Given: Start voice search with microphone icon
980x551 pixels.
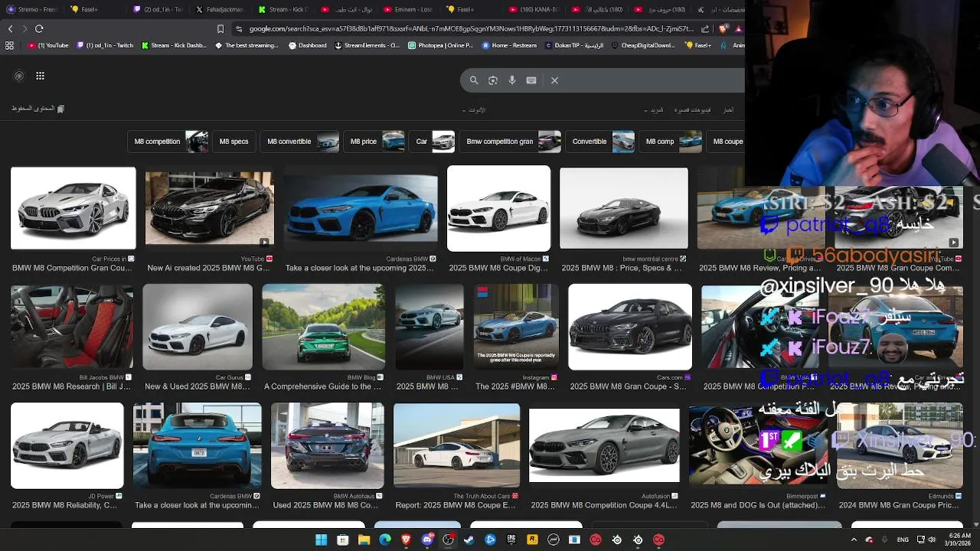Looking at the screenshot, I should (x=512, y=80).
